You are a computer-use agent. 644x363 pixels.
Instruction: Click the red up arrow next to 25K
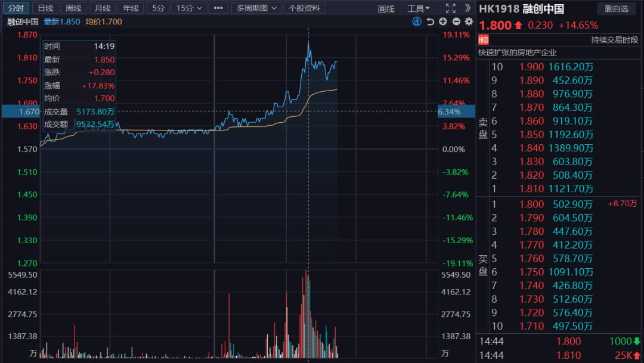click(x=637, y=355)
